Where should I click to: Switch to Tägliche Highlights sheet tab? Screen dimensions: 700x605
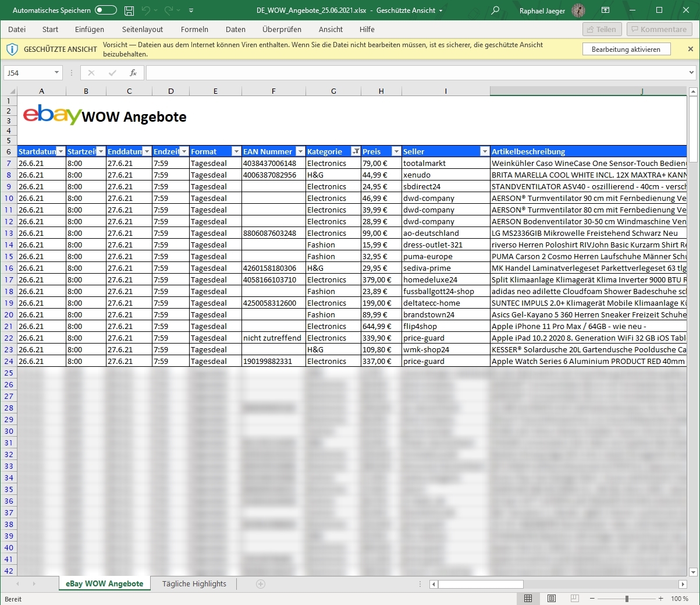(x=194, y=584)
